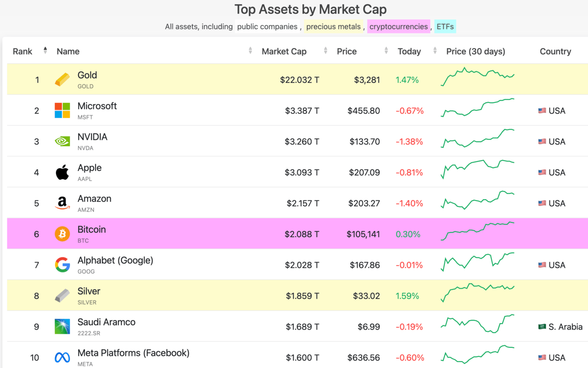Click Saudi Aramco price $6.99
Viewport: 588px width, 368px height.
(x=368, y=327)
